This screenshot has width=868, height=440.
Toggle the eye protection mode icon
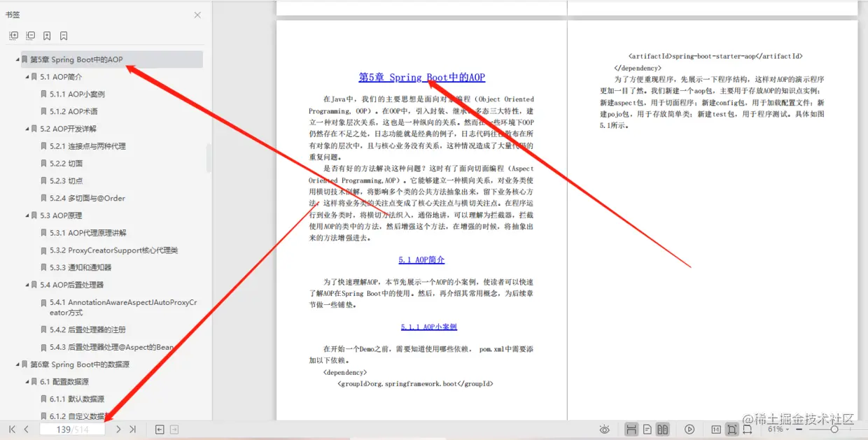(x=604, y=430)
